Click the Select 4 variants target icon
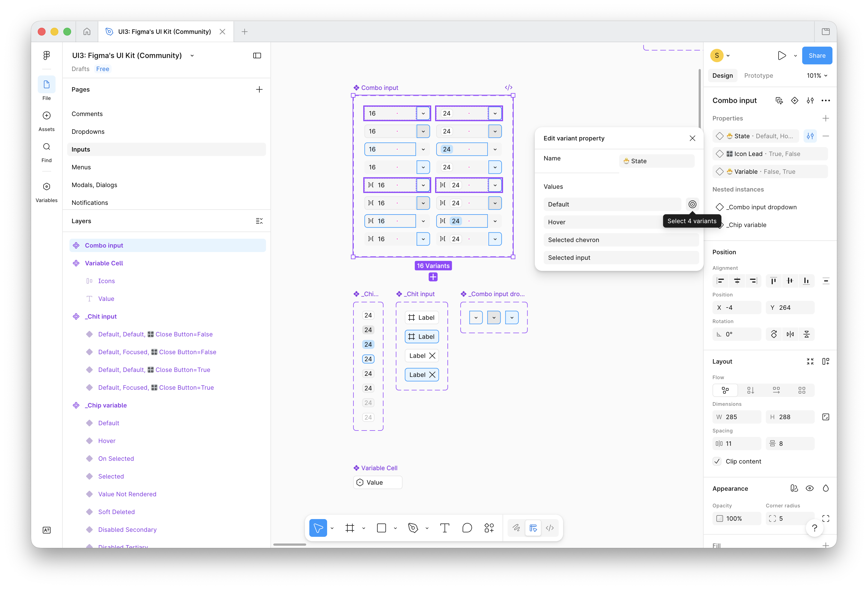The height and width of the screenshot is (589, 868). pyautogui.click(x=692, y=204)
